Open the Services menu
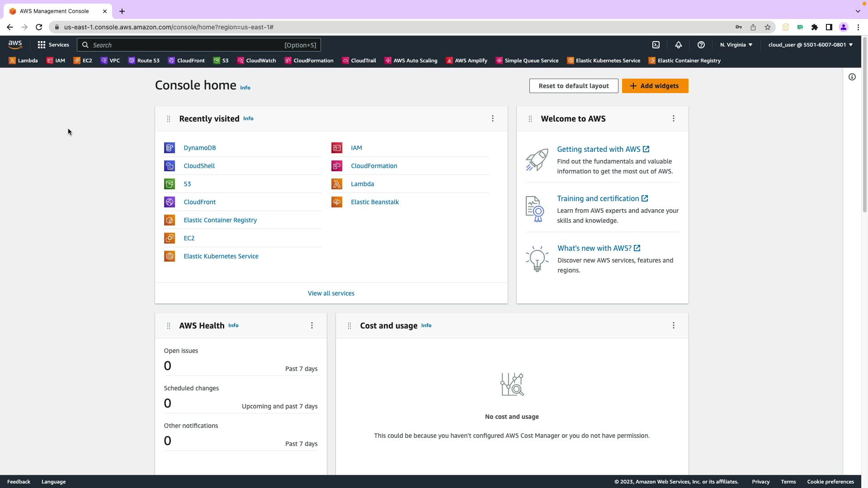The width and height of the screenshot is (868, 488). (53, 45)
